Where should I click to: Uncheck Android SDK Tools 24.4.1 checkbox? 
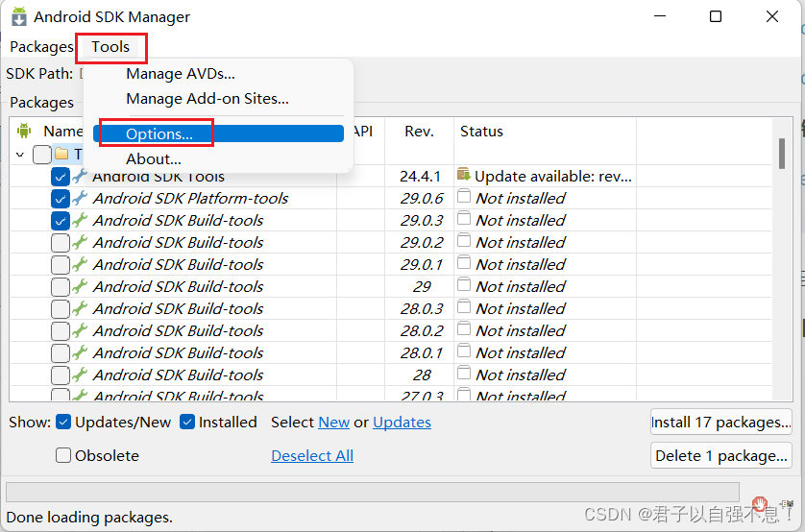pyautogui.click(x=61, y=177)
